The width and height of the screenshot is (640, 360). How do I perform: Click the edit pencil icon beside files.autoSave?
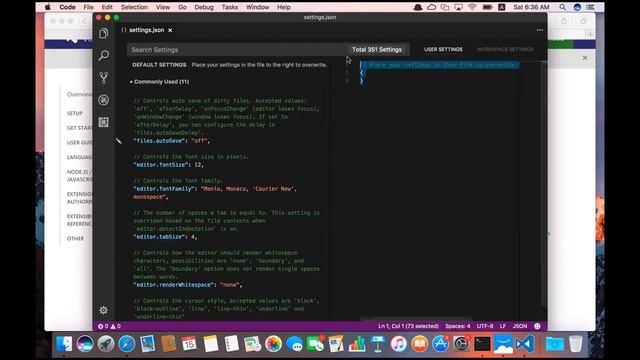(x=119, y=141)
